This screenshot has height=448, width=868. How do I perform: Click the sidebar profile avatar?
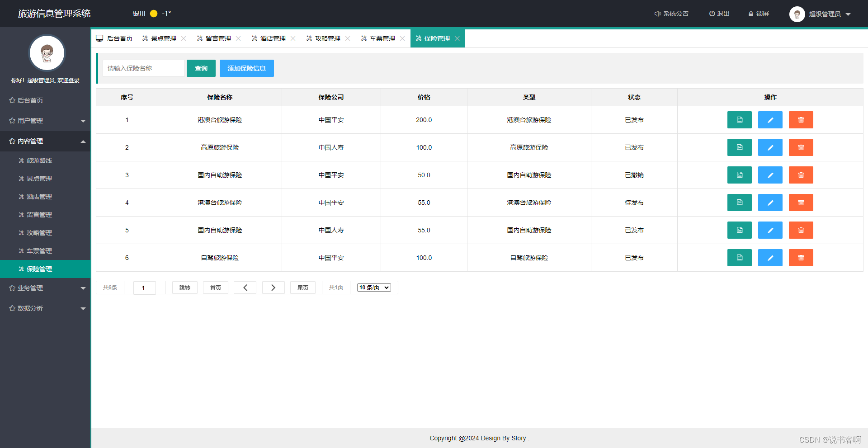47,53
